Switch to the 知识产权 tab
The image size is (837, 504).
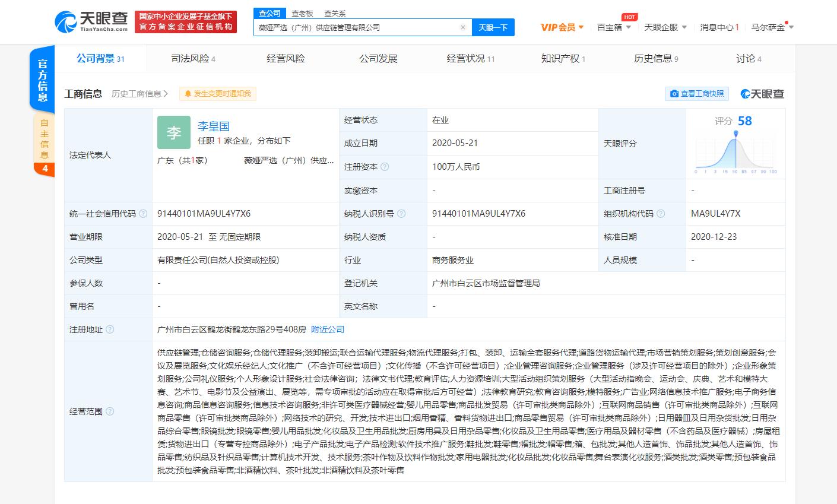[563, 58]
